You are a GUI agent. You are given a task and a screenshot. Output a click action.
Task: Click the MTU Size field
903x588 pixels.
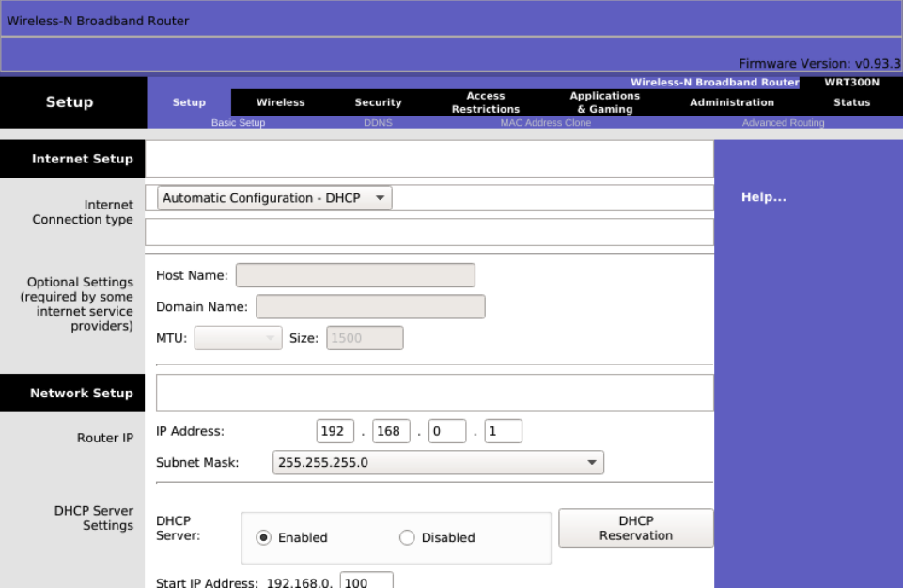click(365, 338)
